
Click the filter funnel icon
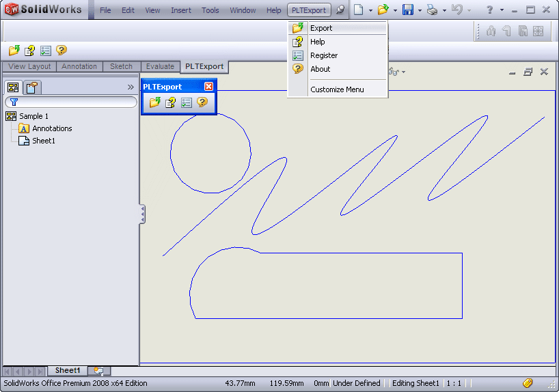coord(14,102)
